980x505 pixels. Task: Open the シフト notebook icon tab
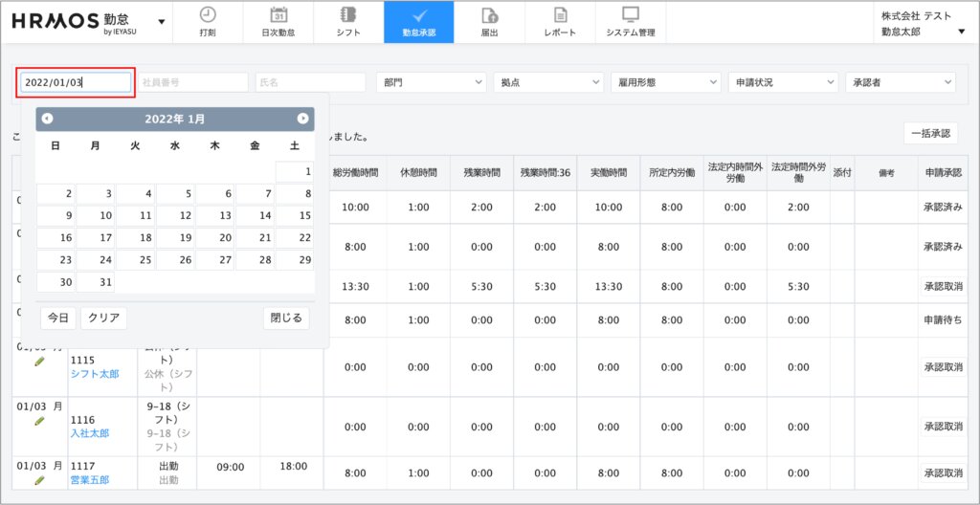348,22
